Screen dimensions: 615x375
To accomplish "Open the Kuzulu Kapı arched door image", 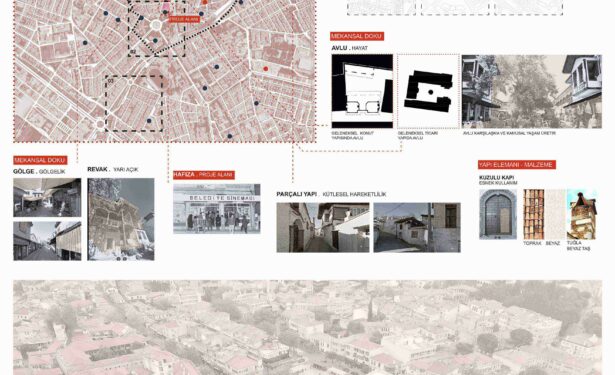I will pyautogui.click(x=498, y=214).
